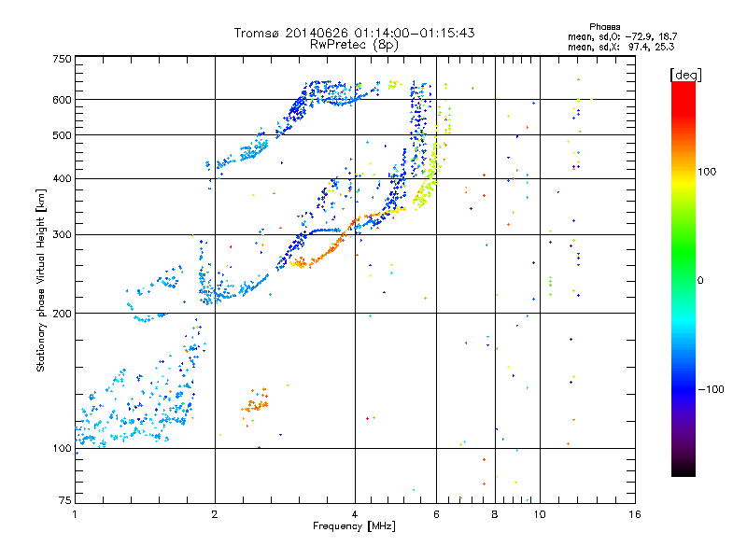Click the y-axis tick label '200'
The width and height of the screenshot is (747, 560).
pyautogui.click(x=62, y=314)
